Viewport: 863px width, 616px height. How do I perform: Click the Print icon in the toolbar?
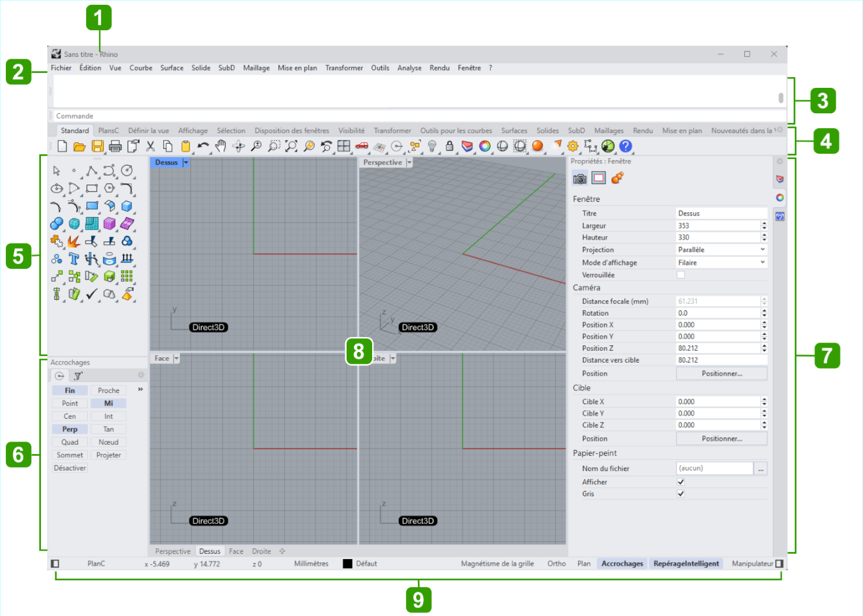coord(115,146)
